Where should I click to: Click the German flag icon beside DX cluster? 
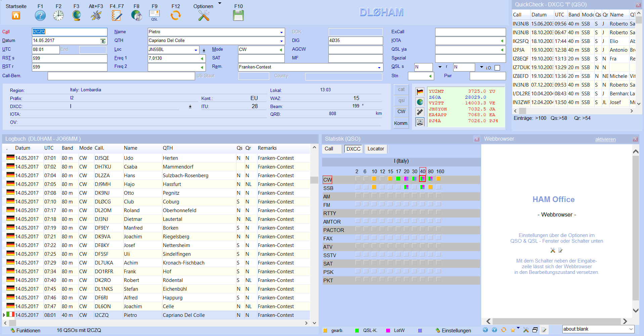420,92
